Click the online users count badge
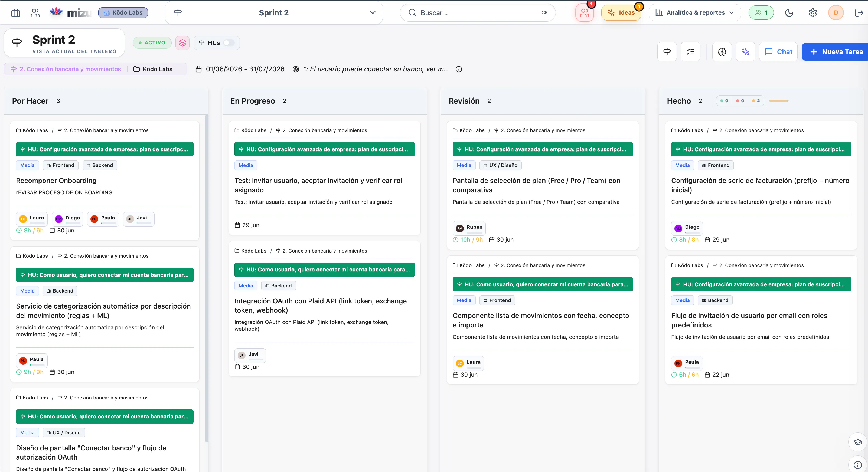Image resolution: width=868 pixels, height=472 pixels. click(761, 13)
